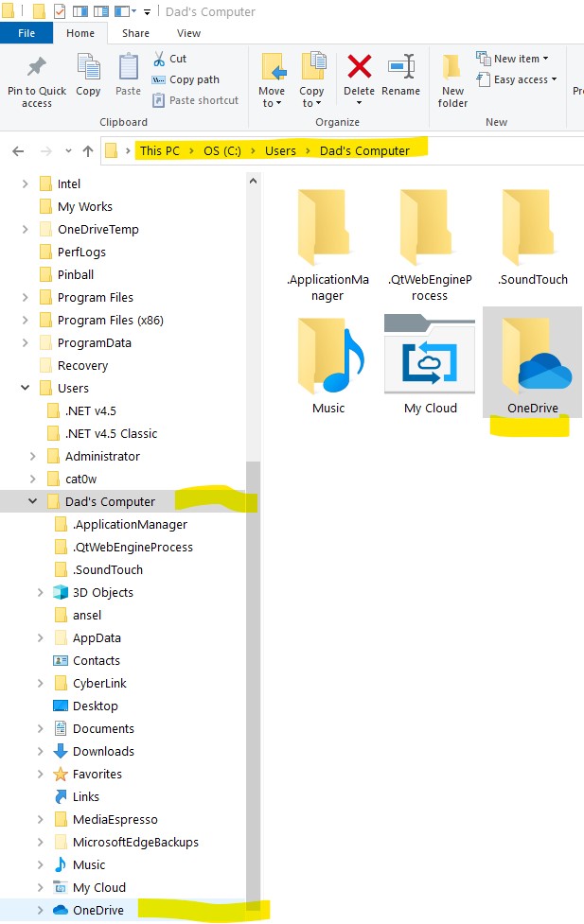Select My Works in navigation tree
Viewport: 584px width, 924px height.
pyautogui.click(x=85, y=207)
